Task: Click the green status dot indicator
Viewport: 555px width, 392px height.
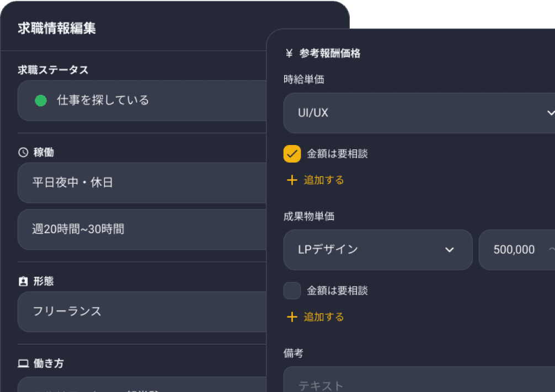Action: pyautogui.click(x=40, y=100)
